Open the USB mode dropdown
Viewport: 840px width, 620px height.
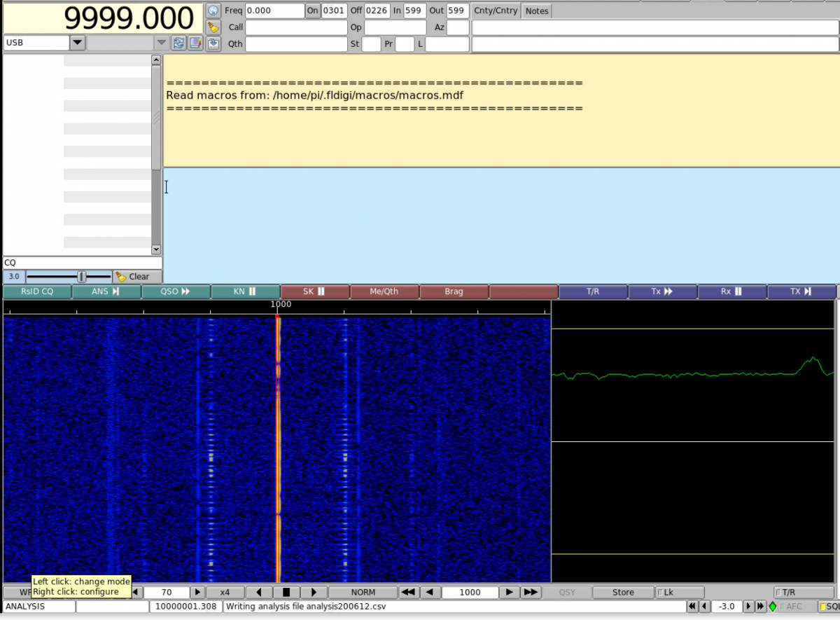77,43
